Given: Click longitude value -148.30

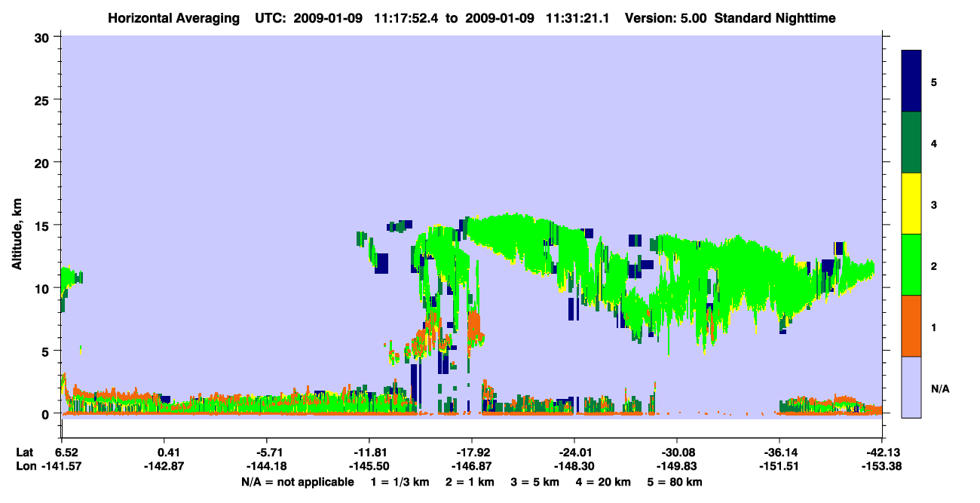Looking at the screenshot, I should pyautogui.click(x=574, y=467).
